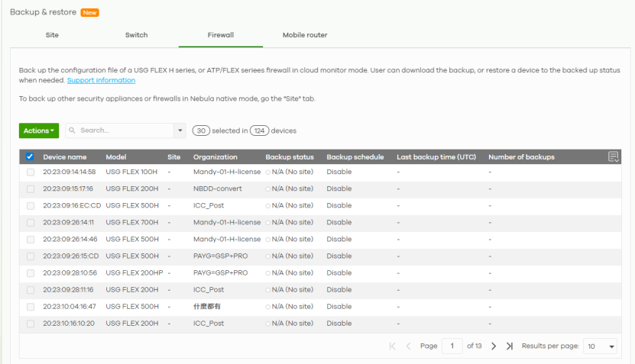
Task: Sort by the Device name column header
Action: point(65,156)
